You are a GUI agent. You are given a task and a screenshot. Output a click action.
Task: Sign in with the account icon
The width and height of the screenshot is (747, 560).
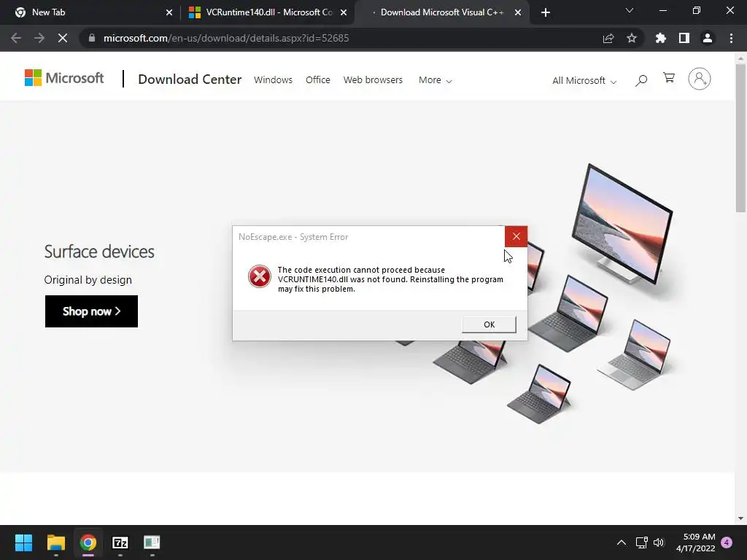[x=700, y=79]
